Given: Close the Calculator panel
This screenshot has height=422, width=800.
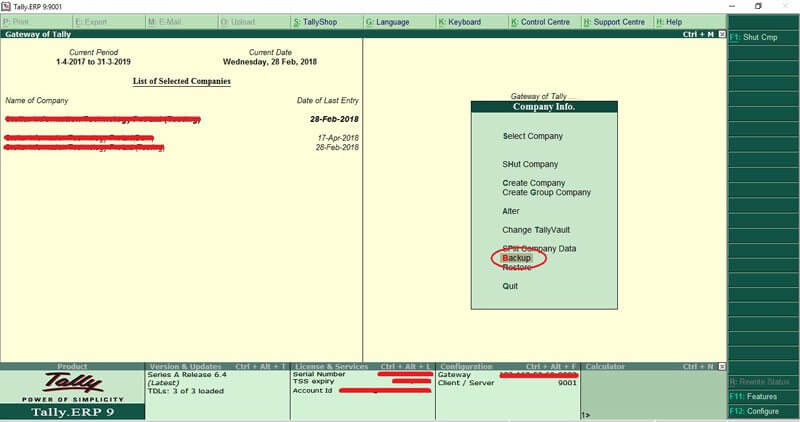Looking at the screenshot, I should [722, 366].
